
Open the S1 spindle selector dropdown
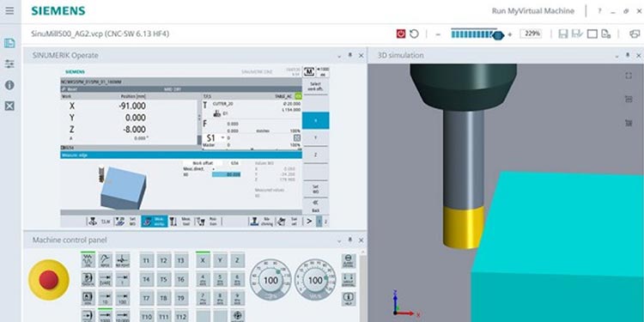pyautogui.click(x=223, y=138)
